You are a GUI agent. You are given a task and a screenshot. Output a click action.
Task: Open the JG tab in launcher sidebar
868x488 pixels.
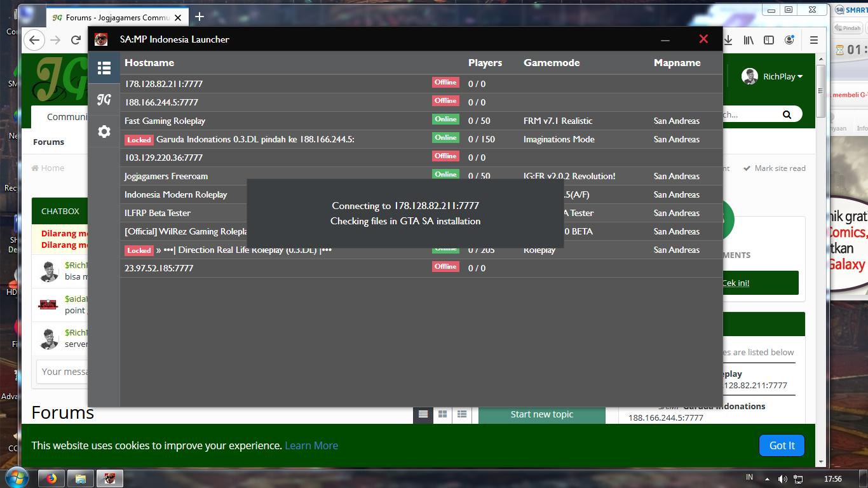(104, 100)
